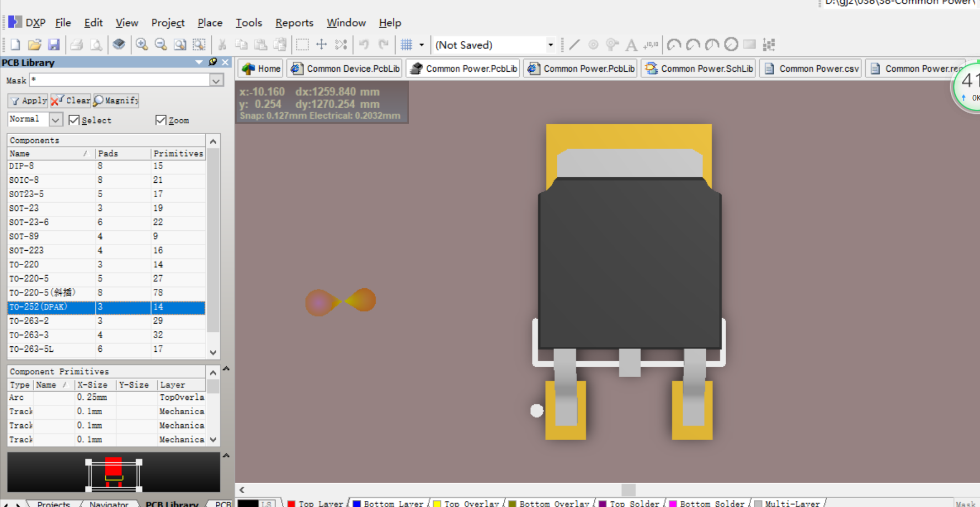Click the footprint preview thumbnail
The image size is (980, 507).
click(x=114, y=473)
